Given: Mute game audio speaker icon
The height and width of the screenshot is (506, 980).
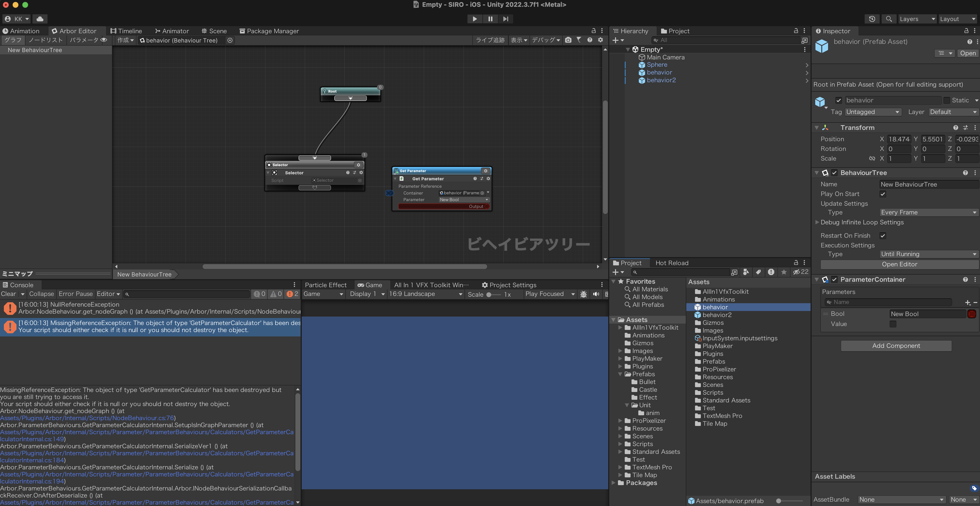Looking at the screenshot, I should click(596, 294).
